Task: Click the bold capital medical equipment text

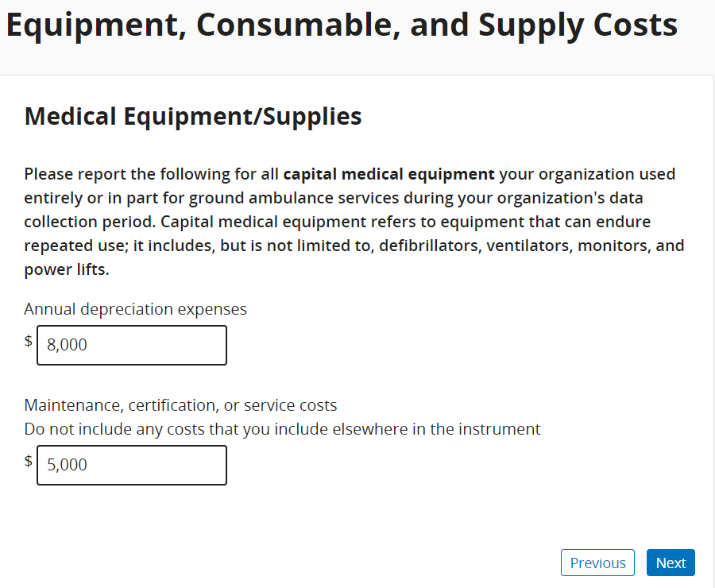Action: pyautogui.click(x=388, y=174)
